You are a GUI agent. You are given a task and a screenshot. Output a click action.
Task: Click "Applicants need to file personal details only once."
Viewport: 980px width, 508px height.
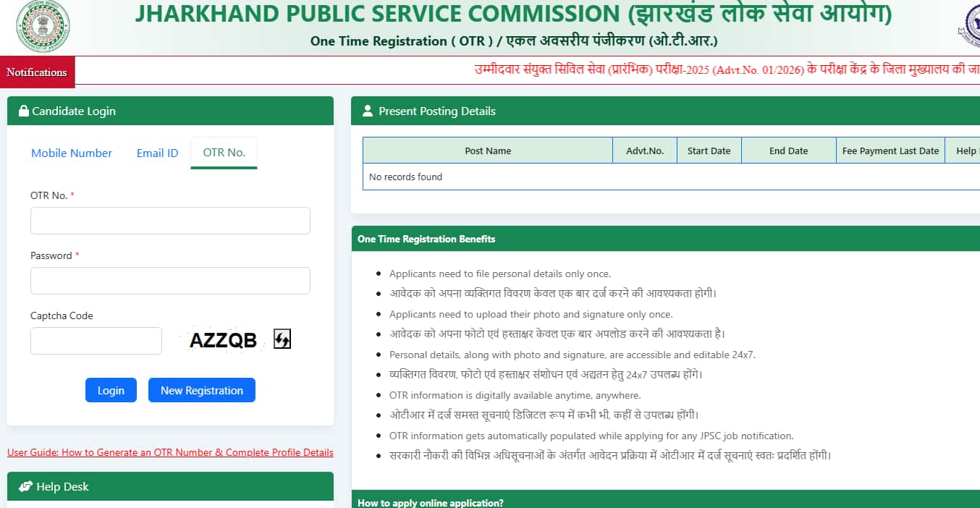500,274
